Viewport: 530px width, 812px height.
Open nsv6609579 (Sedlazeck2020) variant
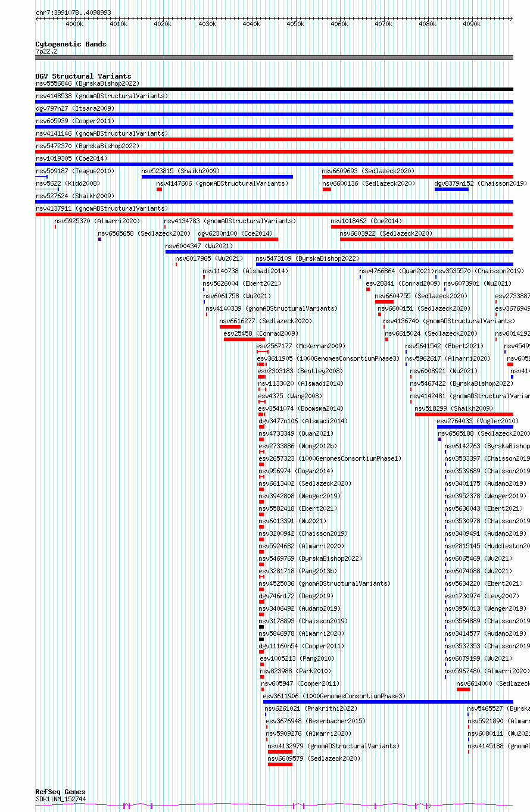pyautogui.click(x=314, y=759)
